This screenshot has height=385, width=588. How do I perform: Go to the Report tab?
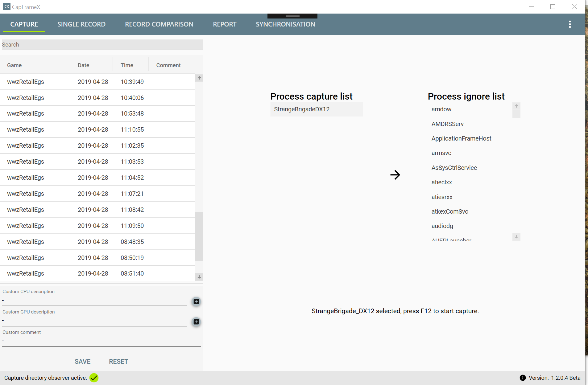[225, 24]
